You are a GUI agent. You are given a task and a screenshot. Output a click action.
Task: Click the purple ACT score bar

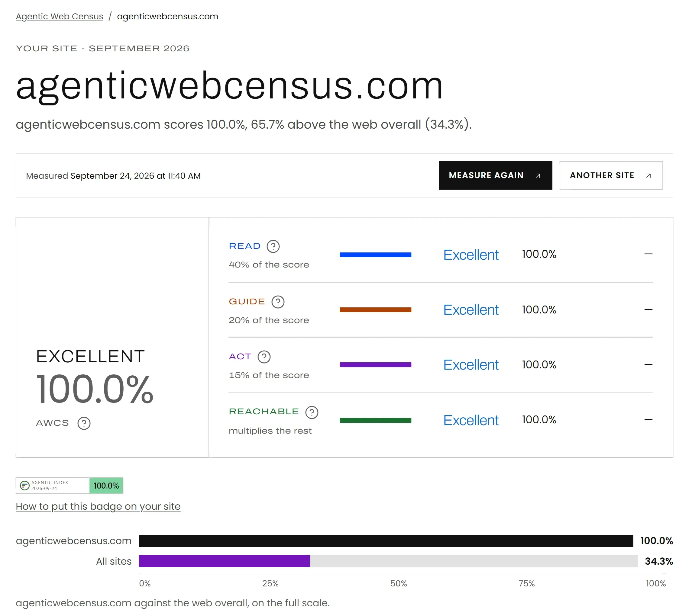[x=375, y=365]
